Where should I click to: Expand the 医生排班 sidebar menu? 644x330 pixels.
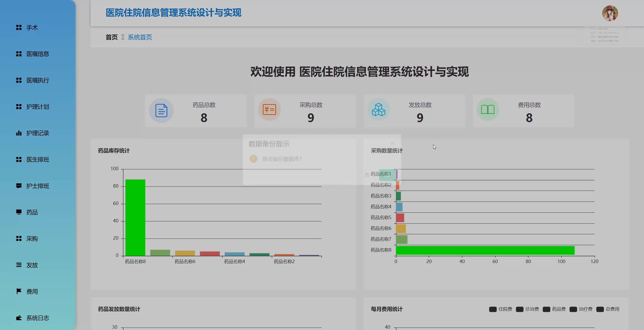point(38,159)
